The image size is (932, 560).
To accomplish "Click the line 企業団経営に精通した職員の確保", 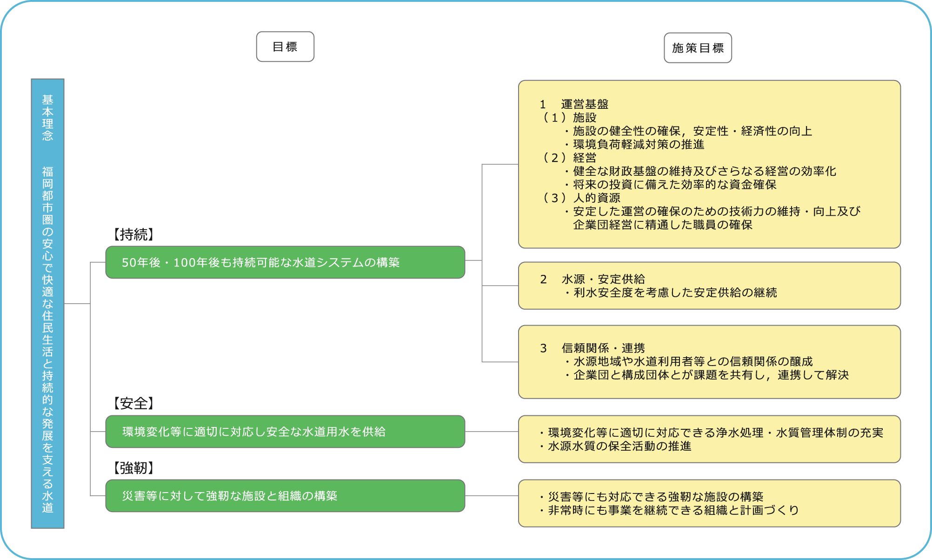I will (663, 225).
